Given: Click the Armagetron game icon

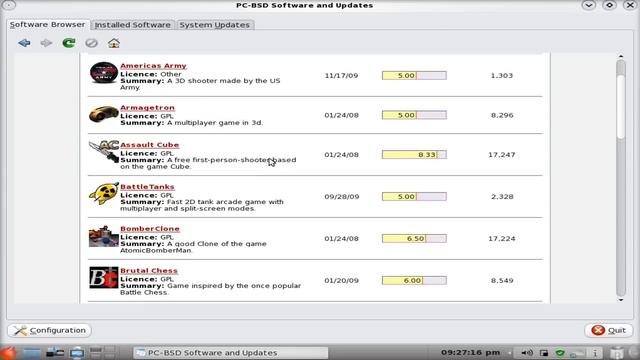Looking at the screenshot, I should click(104, 113).
